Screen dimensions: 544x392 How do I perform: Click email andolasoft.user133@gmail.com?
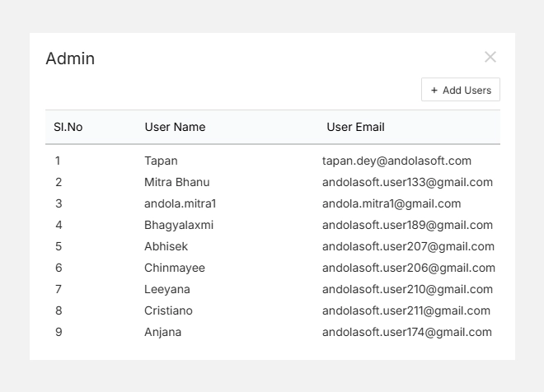pos(407,182)
